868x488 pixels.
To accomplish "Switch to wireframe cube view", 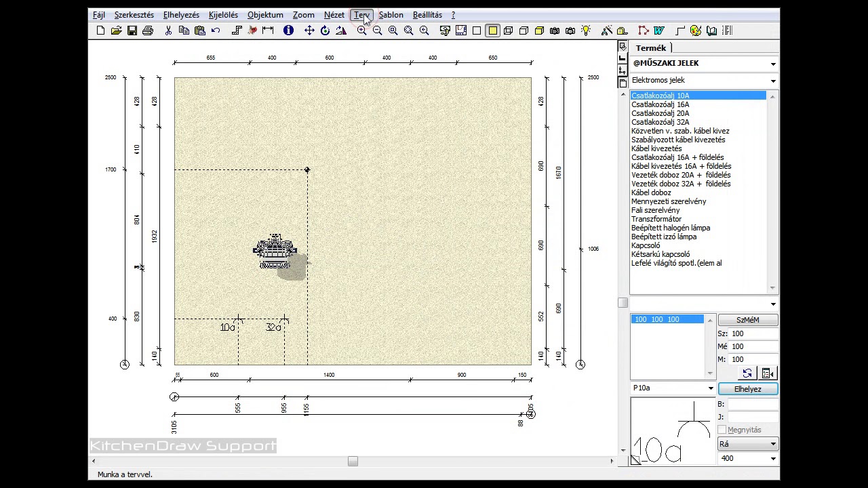I will pos(508,30).
